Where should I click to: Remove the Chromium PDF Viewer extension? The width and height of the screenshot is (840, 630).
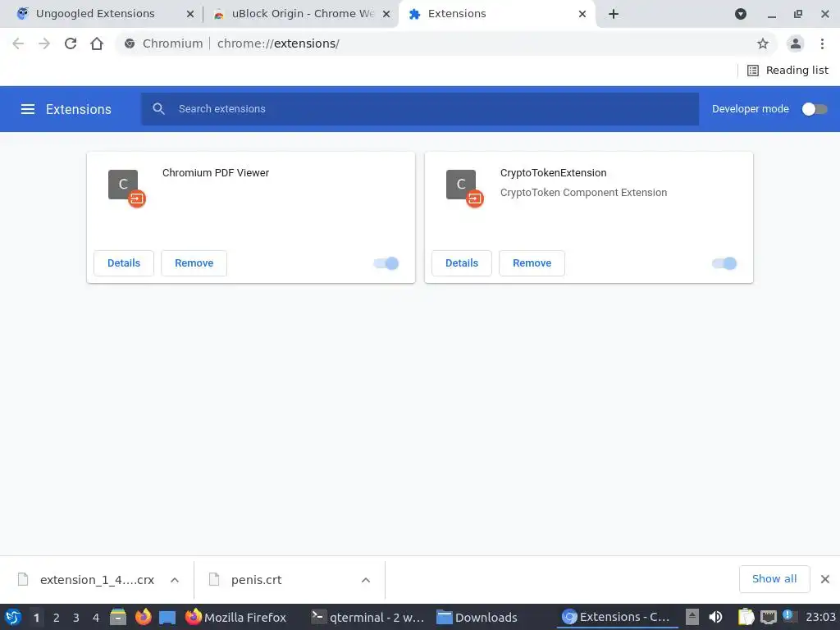pyautogui.click(x=194, y=263)
